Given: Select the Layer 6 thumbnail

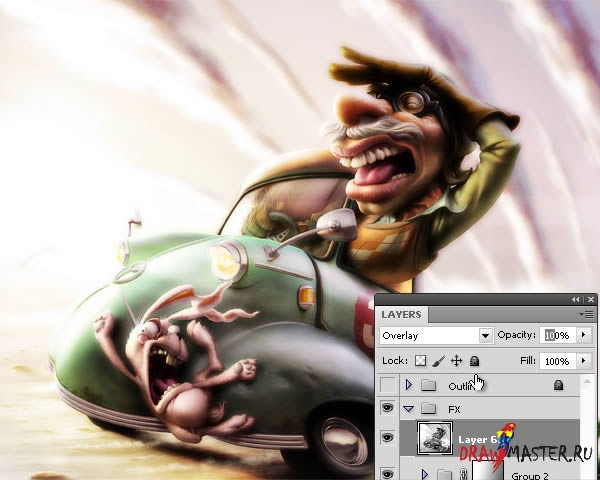Looking at the screenshot, I should tap(435, 438).
